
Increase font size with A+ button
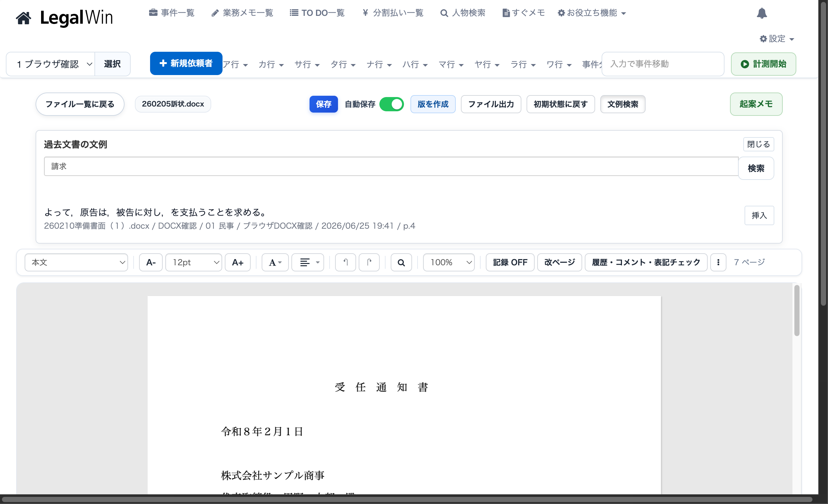(238, 262)
